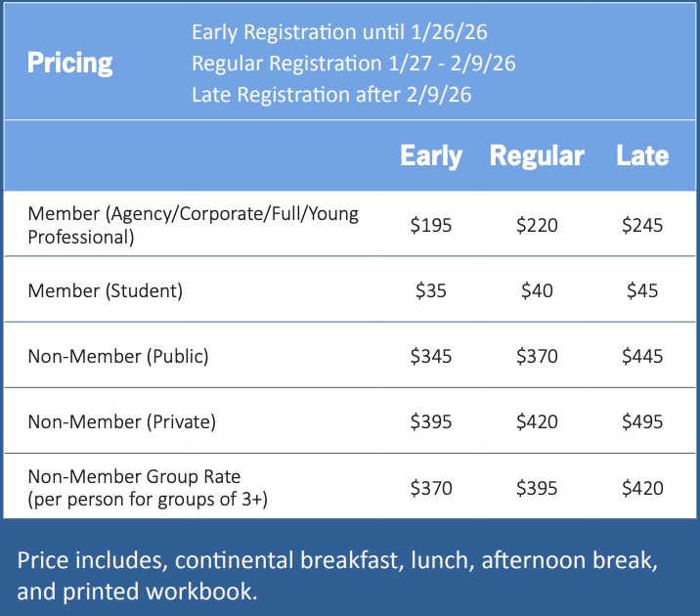
Task: Click the $420 regular private non-member price
Action: pos(537,421)
